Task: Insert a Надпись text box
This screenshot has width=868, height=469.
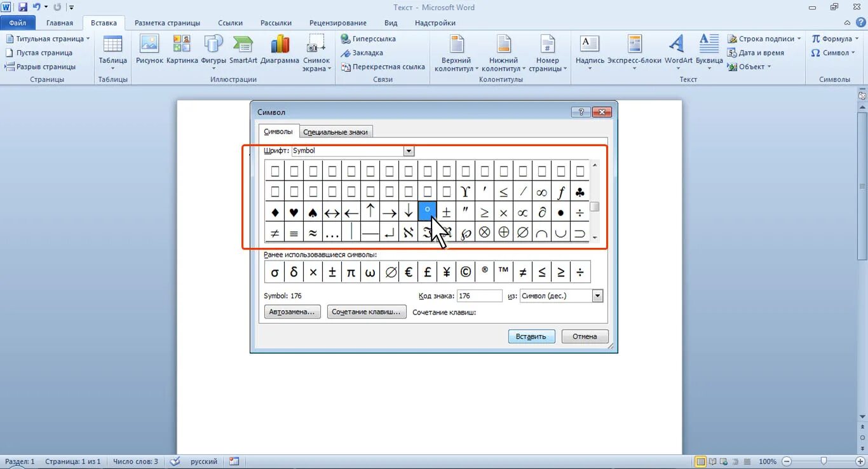Action: (590, 53)
